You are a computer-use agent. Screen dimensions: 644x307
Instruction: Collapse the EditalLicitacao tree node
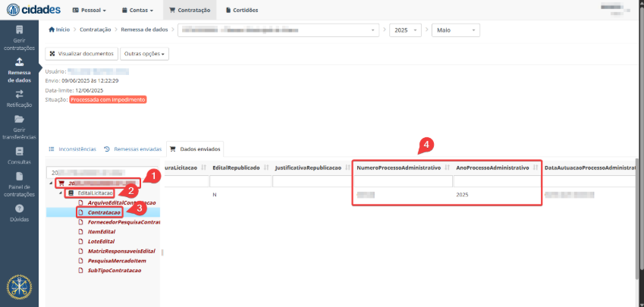point(61,193)
